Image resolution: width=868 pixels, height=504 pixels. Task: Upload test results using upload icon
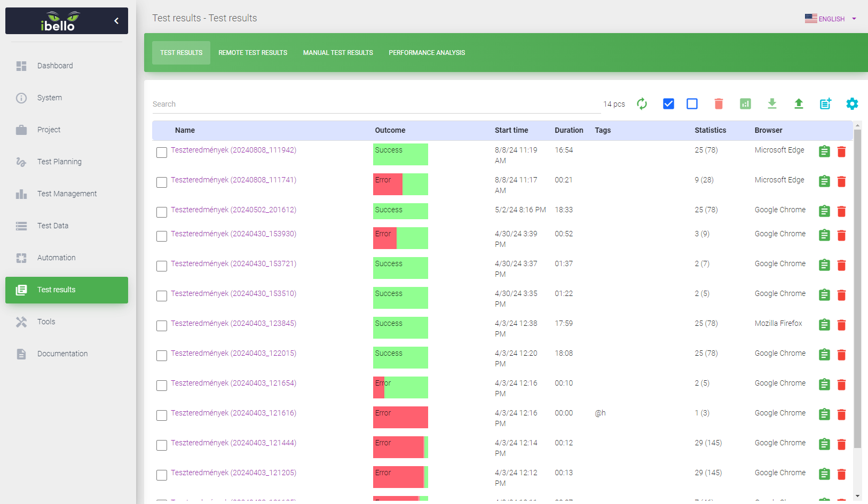coord(799,103)
